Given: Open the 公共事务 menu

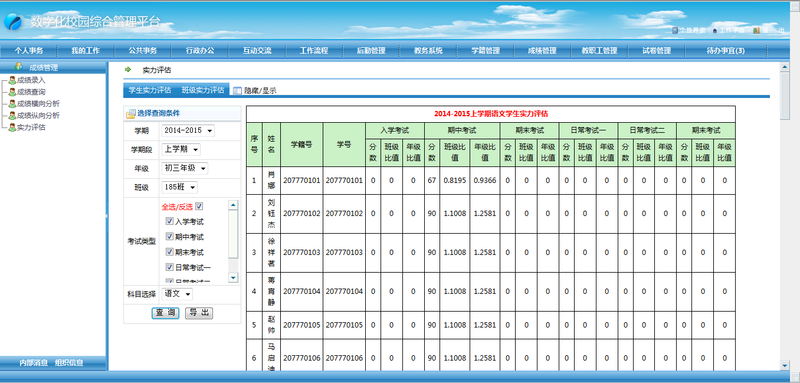Looking at the screenshot, I should click(x=142, y=50).
